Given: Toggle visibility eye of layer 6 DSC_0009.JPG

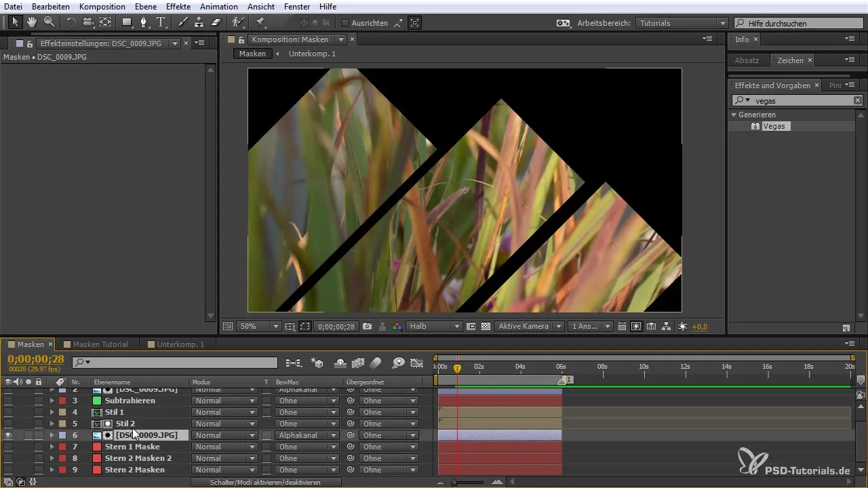Looking at the screenshot, I should click(x=8, y=435).
